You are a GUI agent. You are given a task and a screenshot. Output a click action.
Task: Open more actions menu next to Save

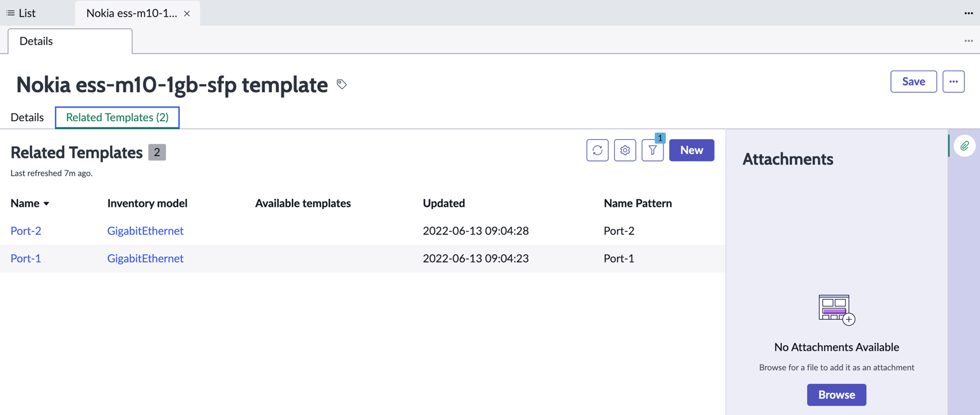pyautogui.click(x=954, y=82)
